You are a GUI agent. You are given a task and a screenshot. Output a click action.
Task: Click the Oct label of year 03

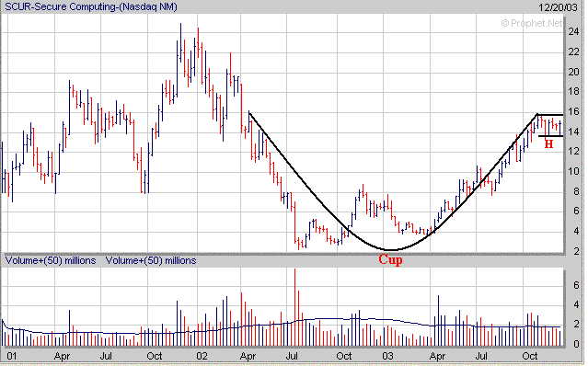(530, 356)
